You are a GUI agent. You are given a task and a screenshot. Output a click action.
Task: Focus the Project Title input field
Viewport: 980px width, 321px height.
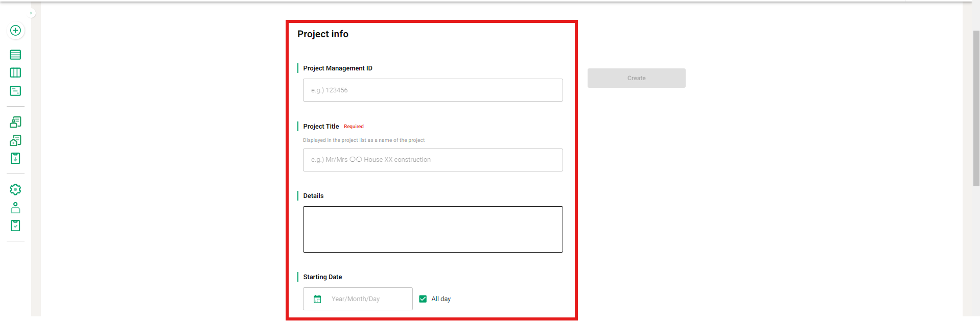(x=432, y=160)
